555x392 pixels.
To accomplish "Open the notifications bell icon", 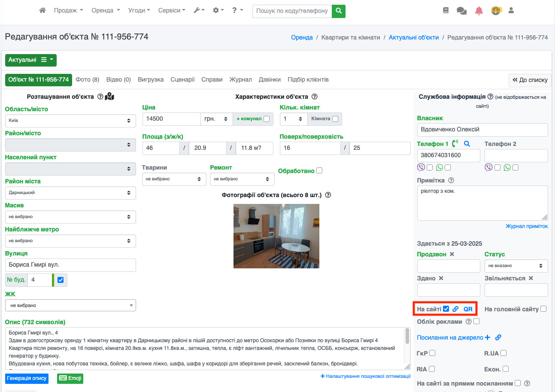I will [479, 11].
